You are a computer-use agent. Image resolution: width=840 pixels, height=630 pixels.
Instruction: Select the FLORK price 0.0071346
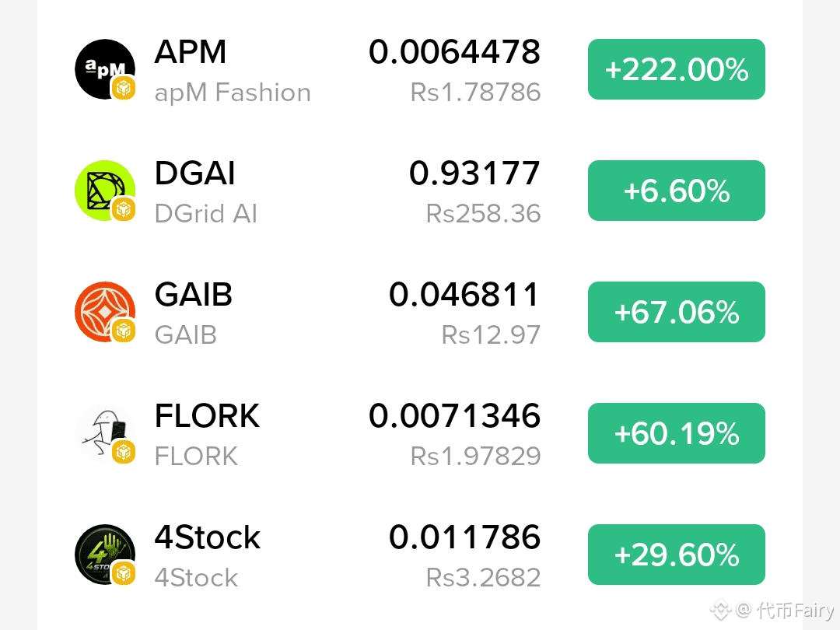(x=454, y=415)
